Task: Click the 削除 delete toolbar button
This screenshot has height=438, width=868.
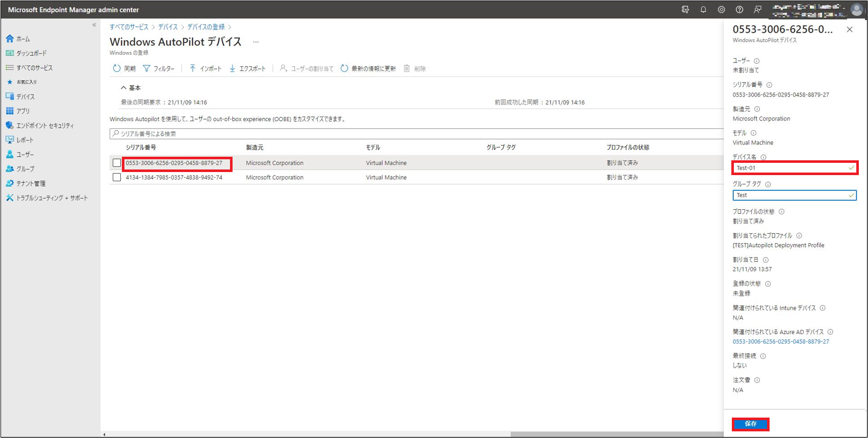Action: [415, 68]
